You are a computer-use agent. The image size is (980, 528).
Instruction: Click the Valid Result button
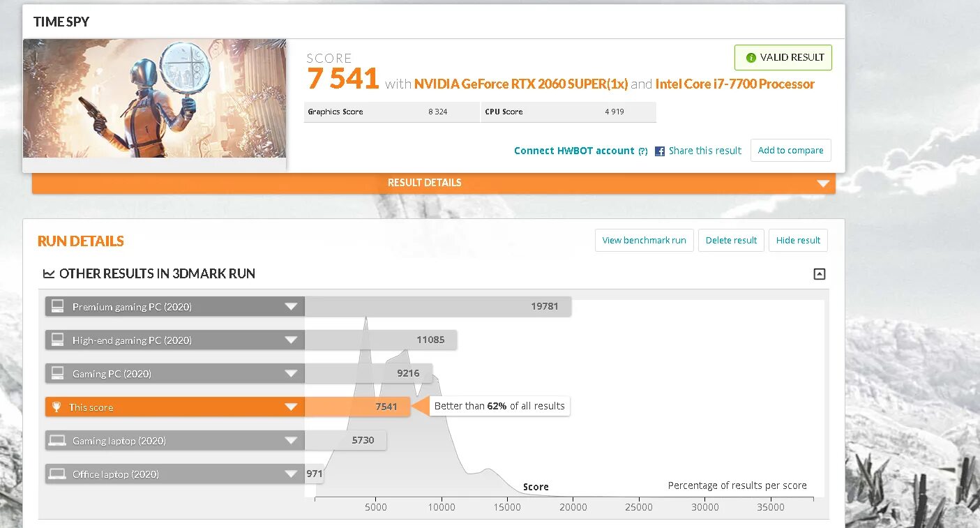click(x=783, y=58)
